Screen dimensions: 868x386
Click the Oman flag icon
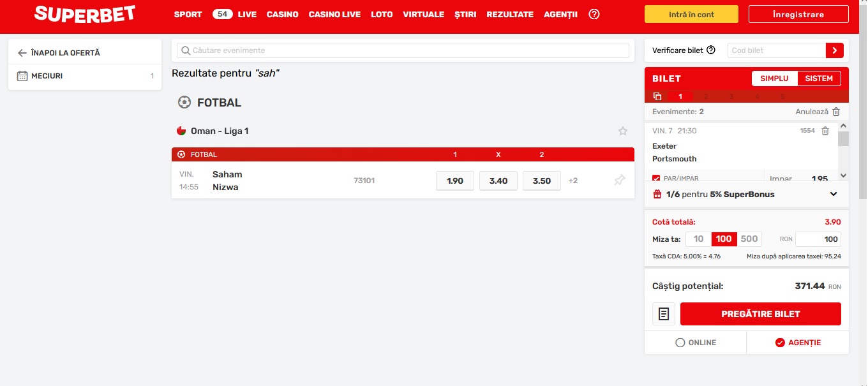tap(181, 131)
